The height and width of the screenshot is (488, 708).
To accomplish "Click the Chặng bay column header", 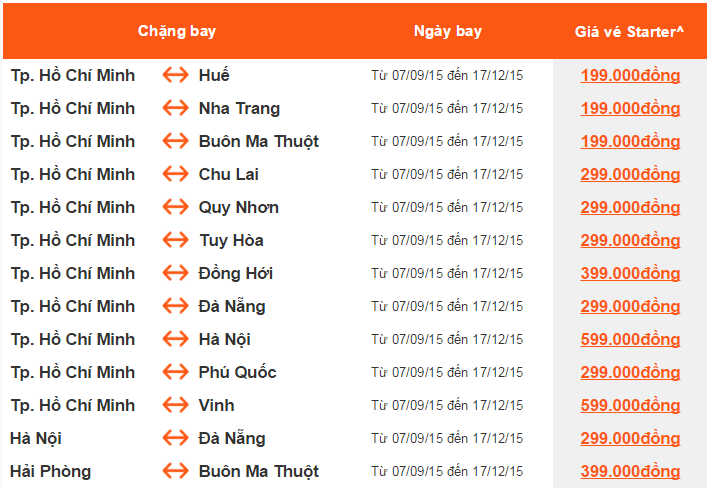I will (x=177, y=31).
